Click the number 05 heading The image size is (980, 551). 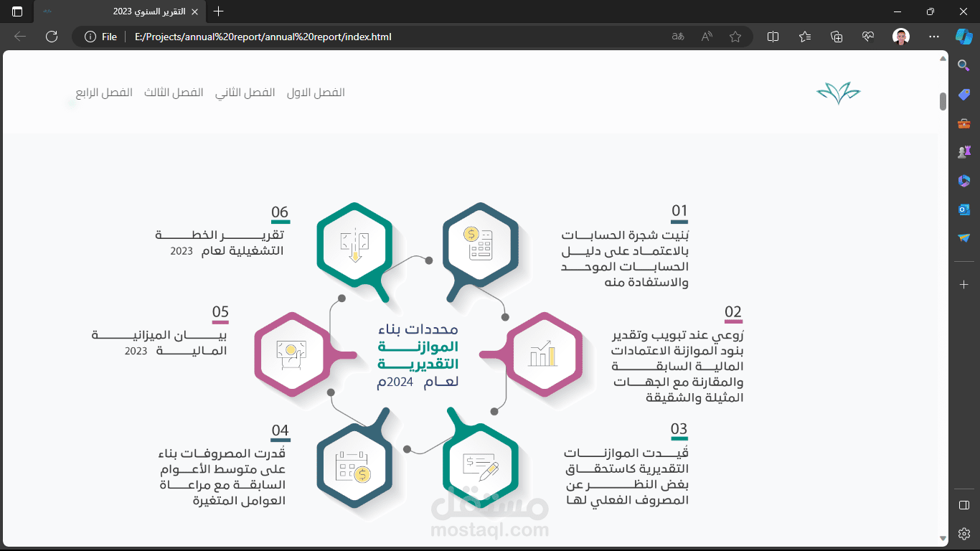pos(220,312)
